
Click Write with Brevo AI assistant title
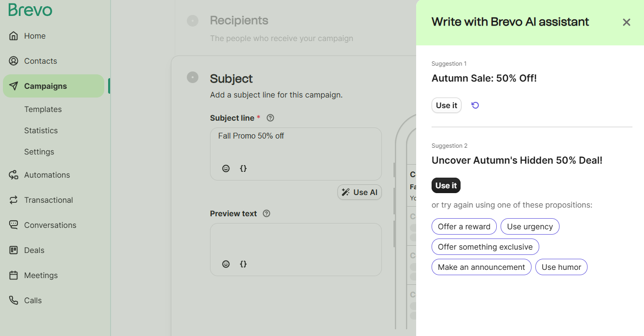510,22
